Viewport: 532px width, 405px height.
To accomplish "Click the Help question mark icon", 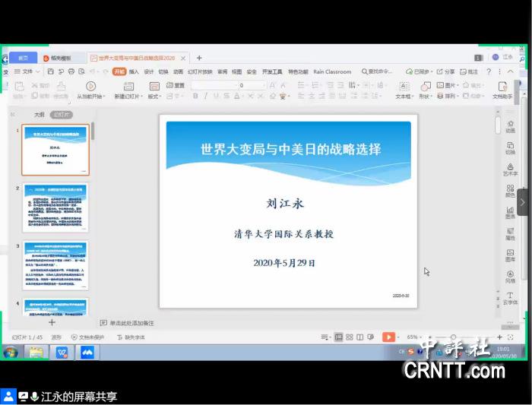I will 489,71.
